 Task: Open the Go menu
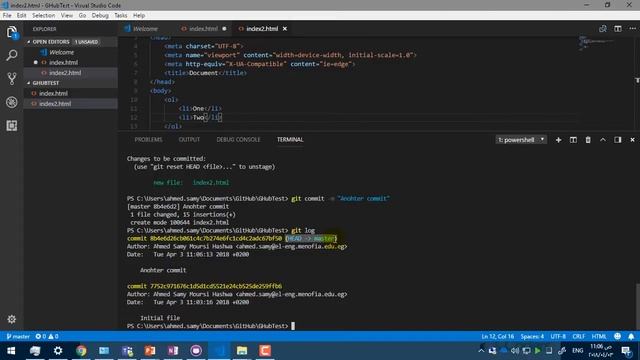(82, 16)
